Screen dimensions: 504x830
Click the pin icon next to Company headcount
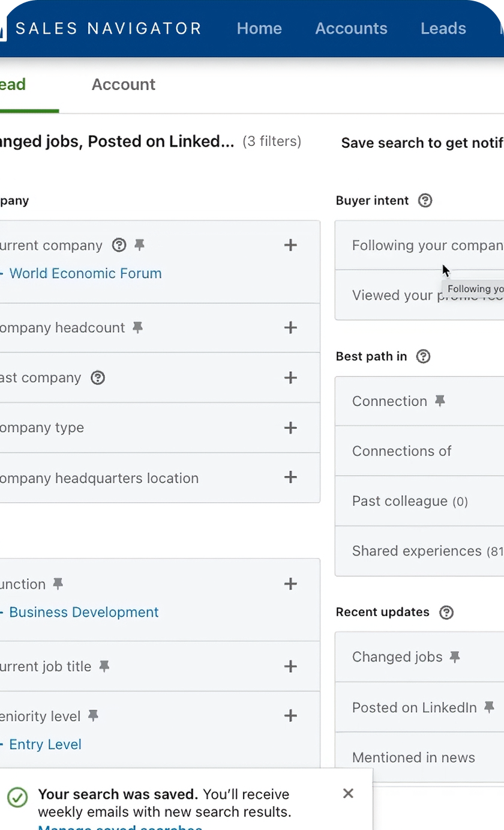(x=137, y=327)
